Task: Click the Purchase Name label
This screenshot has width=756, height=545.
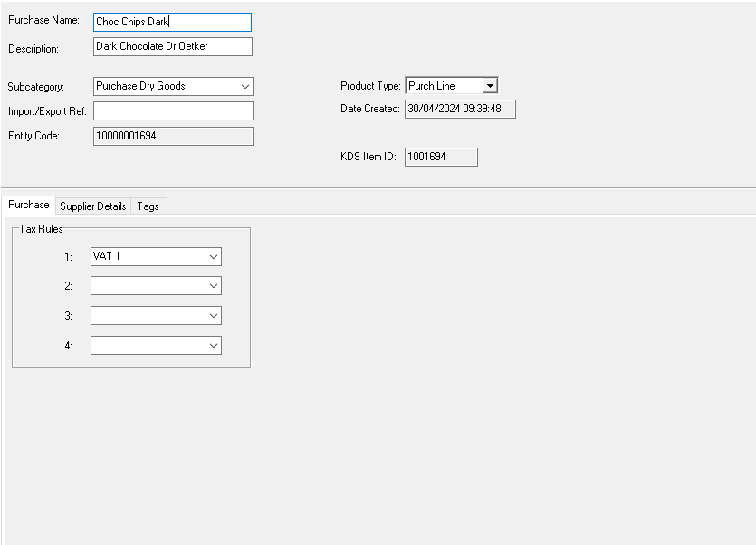Action: coord(43,20)
